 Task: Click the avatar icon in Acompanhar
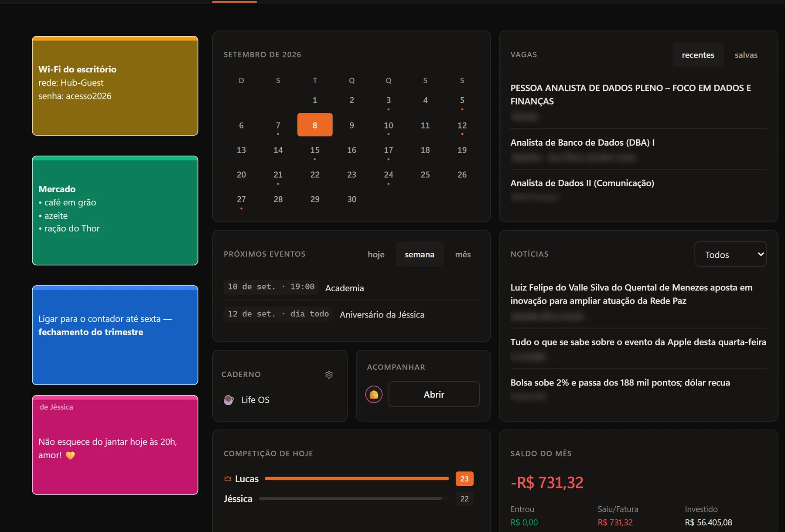[374, 395]
